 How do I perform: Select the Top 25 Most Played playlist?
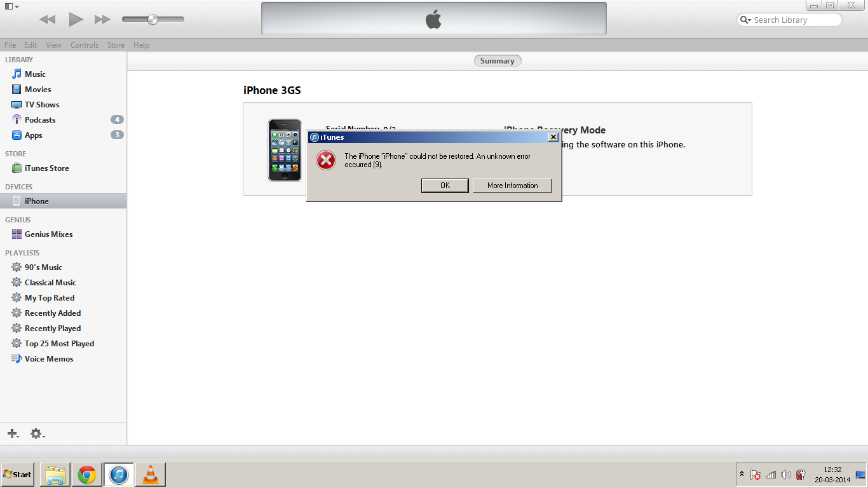(64, 344)
